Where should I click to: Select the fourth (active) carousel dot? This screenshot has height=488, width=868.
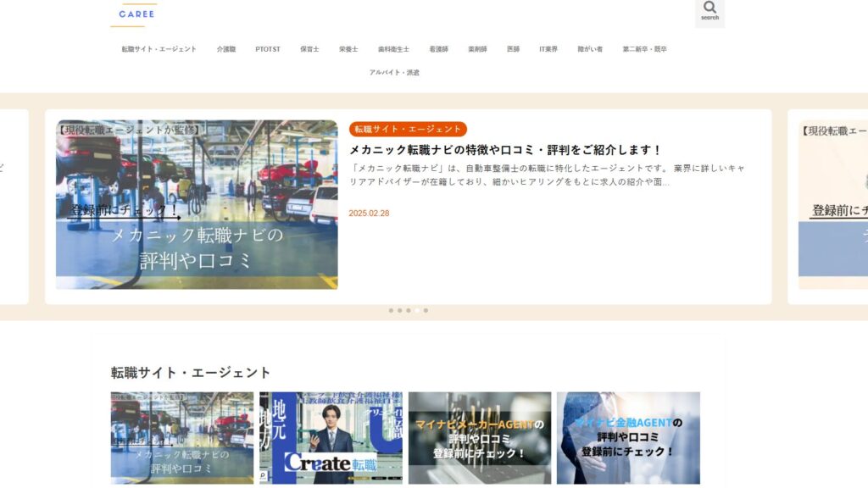click(x=417, y=310)
